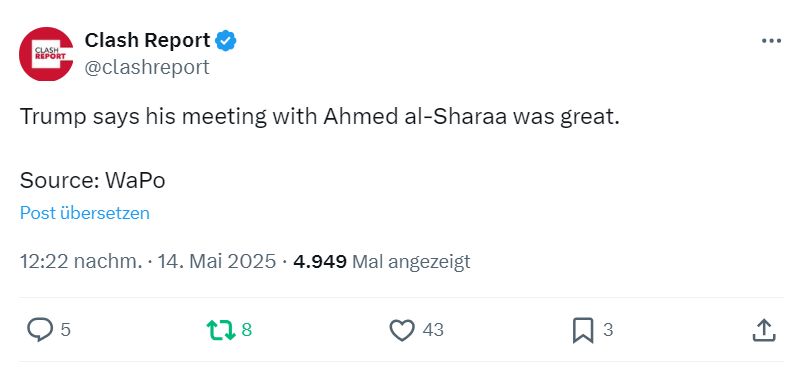Click the bookmark count number 3
797x367 pixels.
[608, 330]
